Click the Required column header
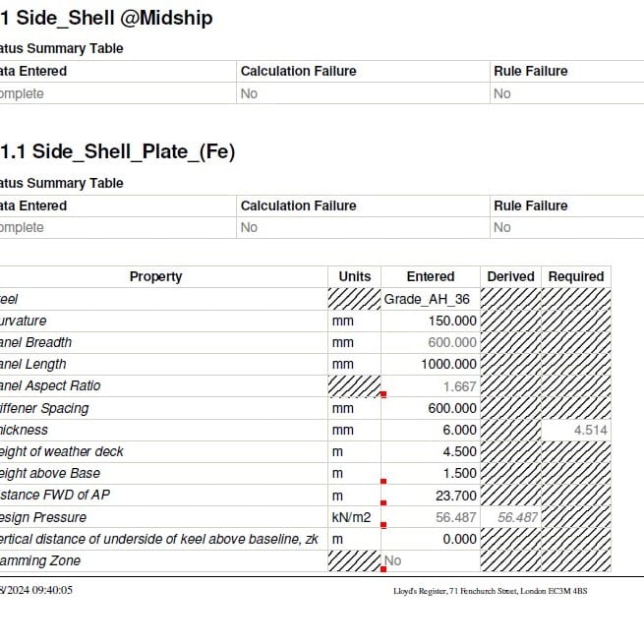This screenshot has width=644, height=644. coord(575,276)
